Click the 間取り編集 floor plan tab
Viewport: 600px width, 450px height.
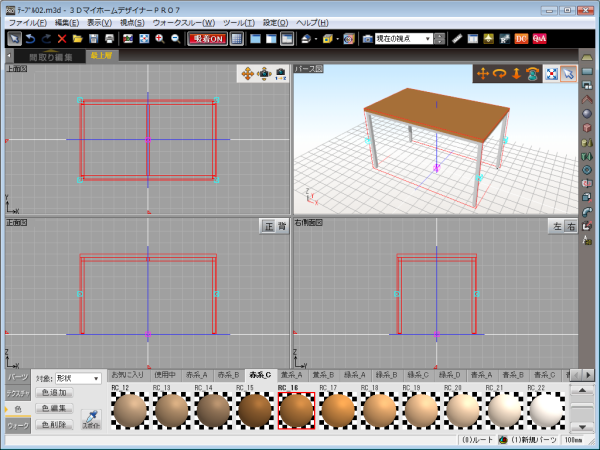(x=50, y=56)
